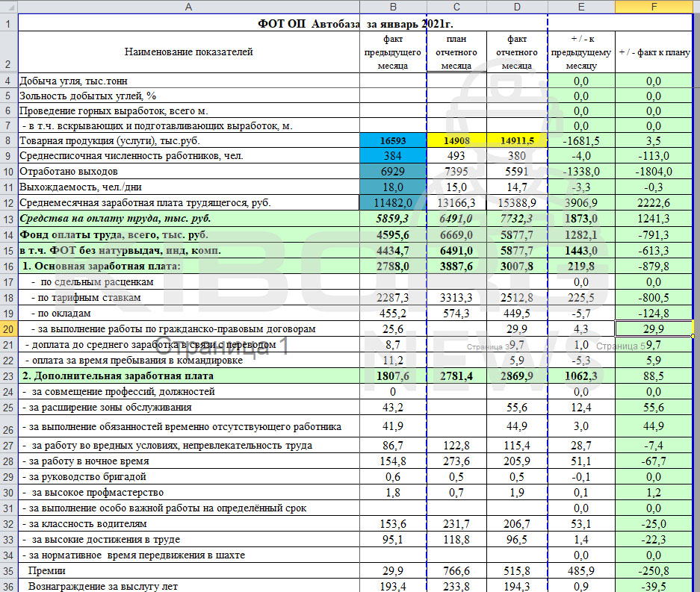
Task: Select row 30 by its row number
Action: pos(8,493)
